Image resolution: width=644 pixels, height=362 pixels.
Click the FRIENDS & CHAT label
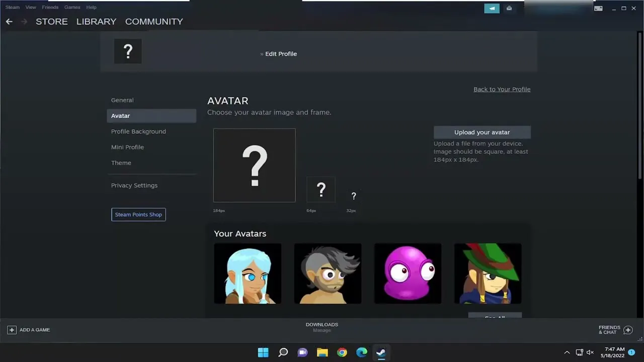pyautogui.click(x=609, y=330)
